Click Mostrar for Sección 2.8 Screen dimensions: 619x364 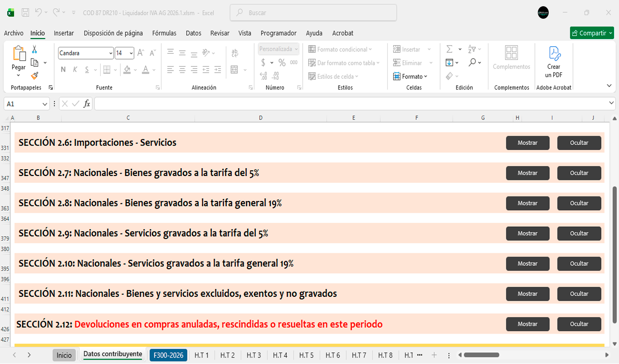[x=528, y=204]
